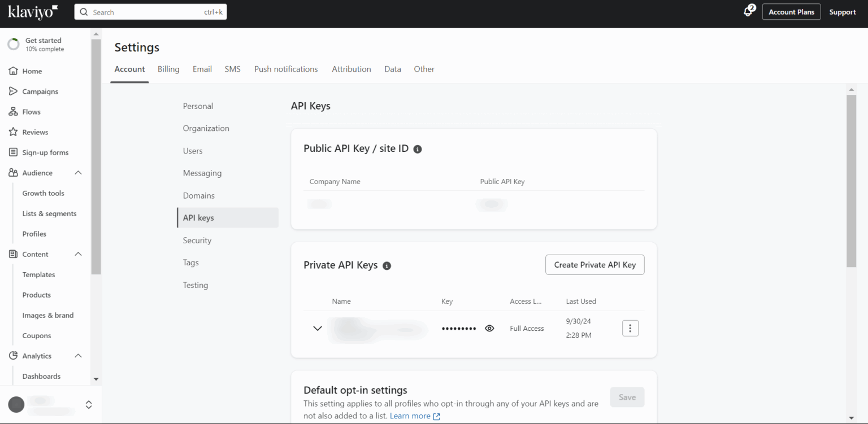Open the account switcher at bottom left
This screenshot has height=424, width=868.
coord(88,404)
